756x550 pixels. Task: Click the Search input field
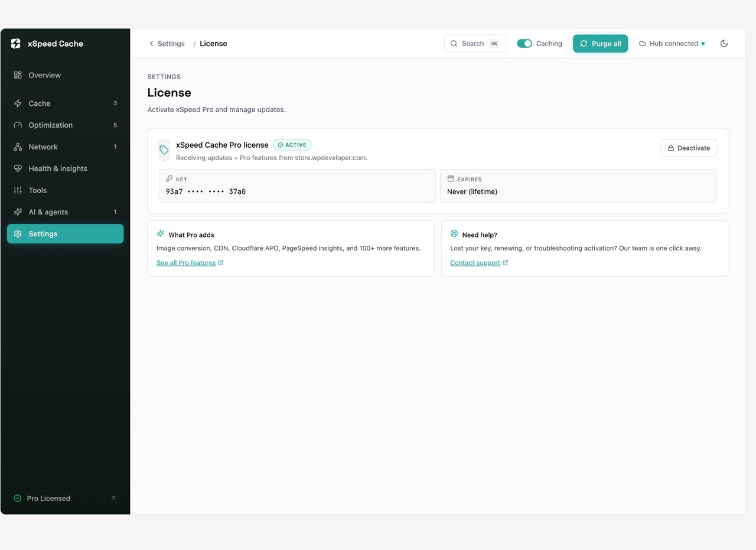click(x=475, y=44)
